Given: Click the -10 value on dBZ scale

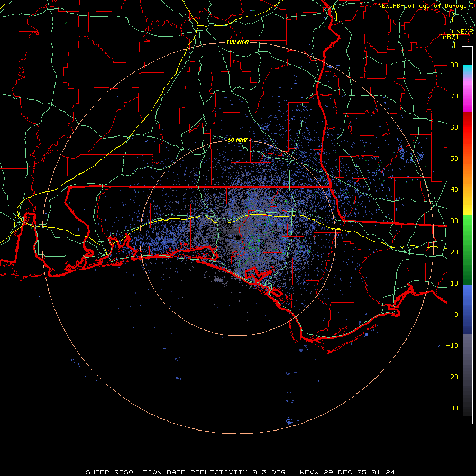Looking at the screenshot, I should point(452,345).
